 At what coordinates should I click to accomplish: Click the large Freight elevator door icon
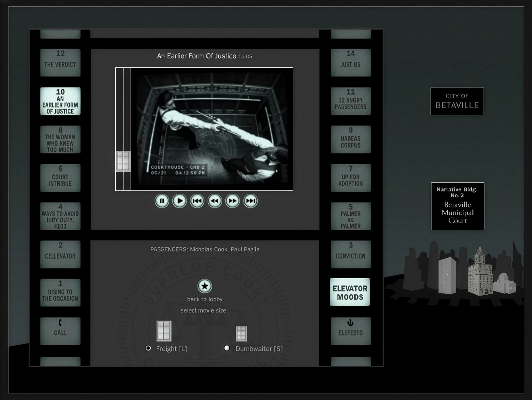pos(164,331)
